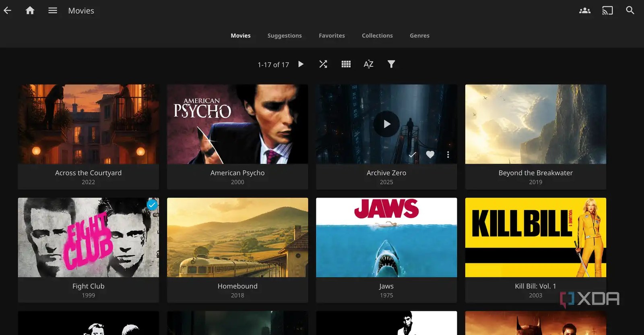Viewport: 644px width, 335px height.
Task: Click the Movies page title in header
Action: coord(81,11)
